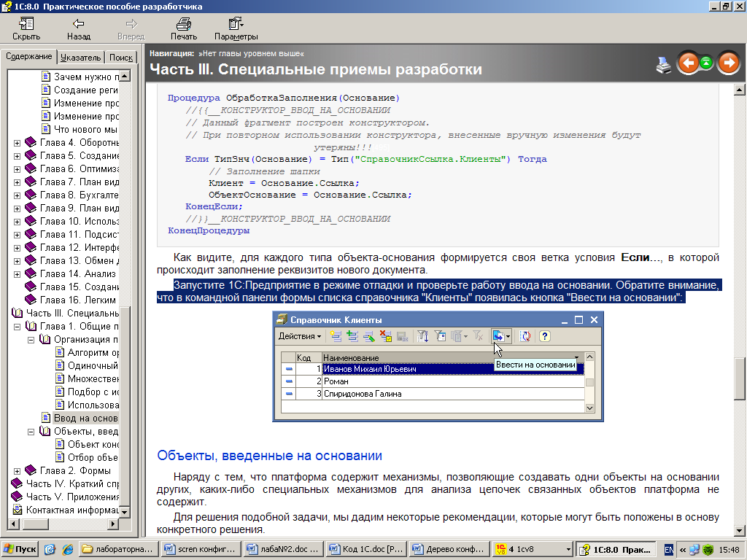Expand Глава 10 tree node
Viewport: 747px width, 560px height.
click(17, 221)
